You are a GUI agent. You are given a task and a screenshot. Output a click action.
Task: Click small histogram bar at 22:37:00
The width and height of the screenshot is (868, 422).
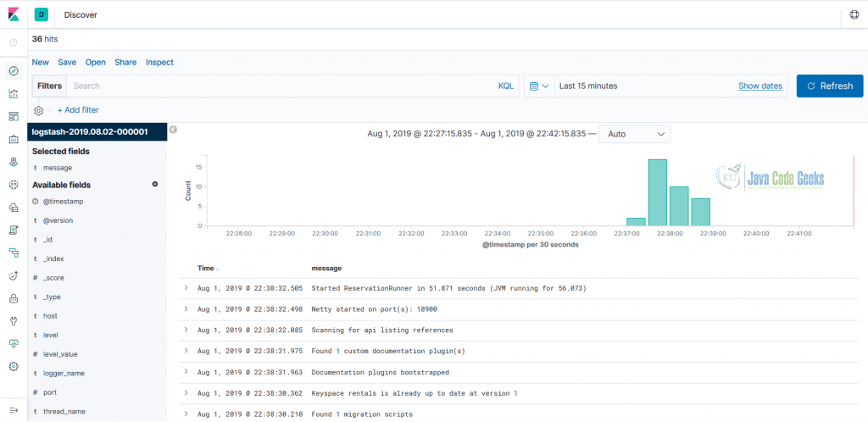click(x=636, y=222)
